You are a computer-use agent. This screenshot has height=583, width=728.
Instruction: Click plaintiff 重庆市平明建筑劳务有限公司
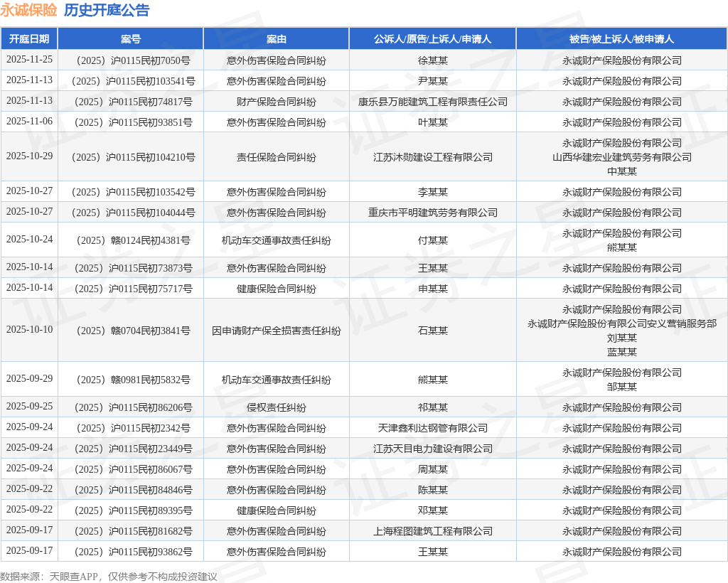coord(433,213)
